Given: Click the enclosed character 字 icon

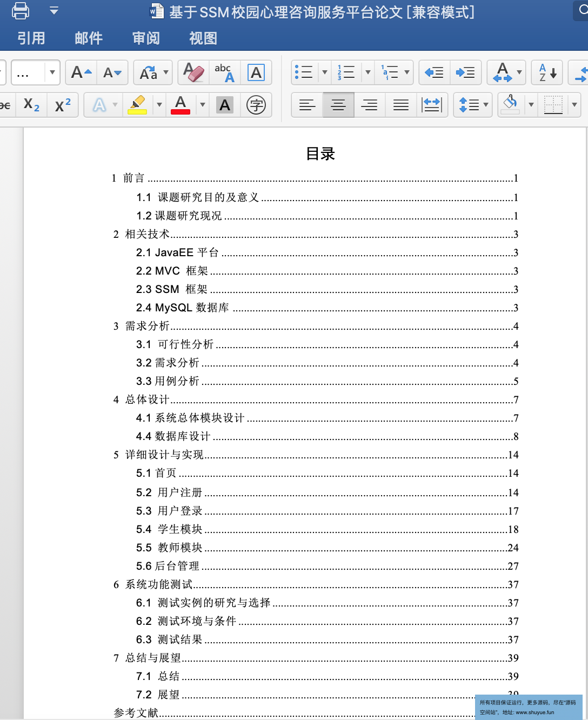Looking at the screenshot, I should (x=256, y=105).
